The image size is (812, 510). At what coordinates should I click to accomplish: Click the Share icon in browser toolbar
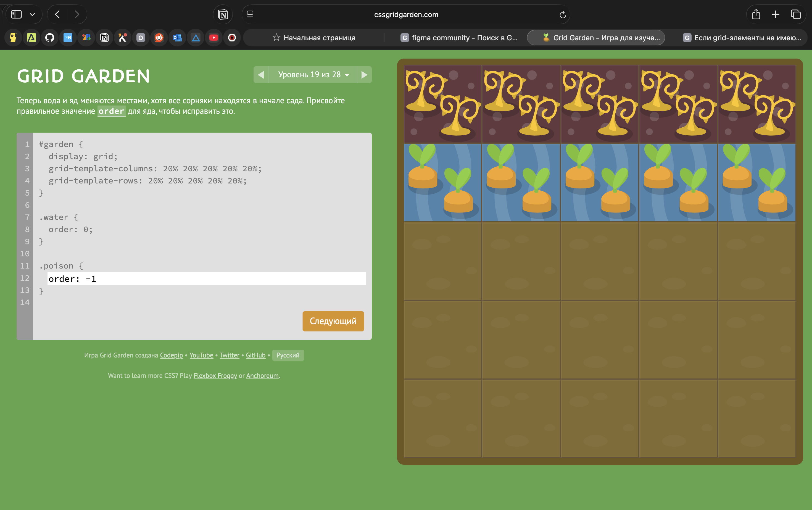[756, 14]
